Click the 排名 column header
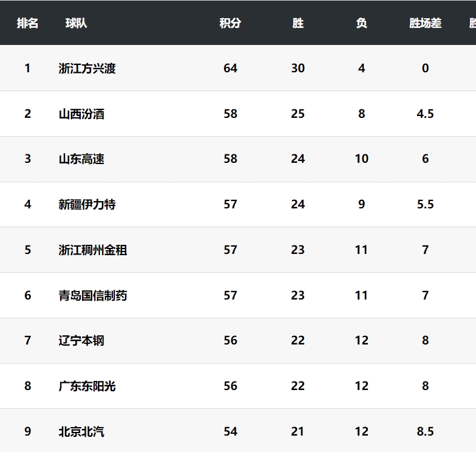476x452 pixels. coord(27,23)
